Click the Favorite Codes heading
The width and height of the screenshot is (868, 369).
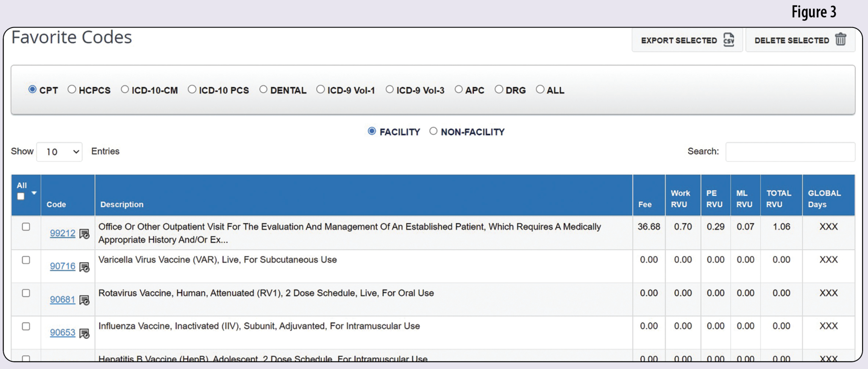[x=72, y=37]
